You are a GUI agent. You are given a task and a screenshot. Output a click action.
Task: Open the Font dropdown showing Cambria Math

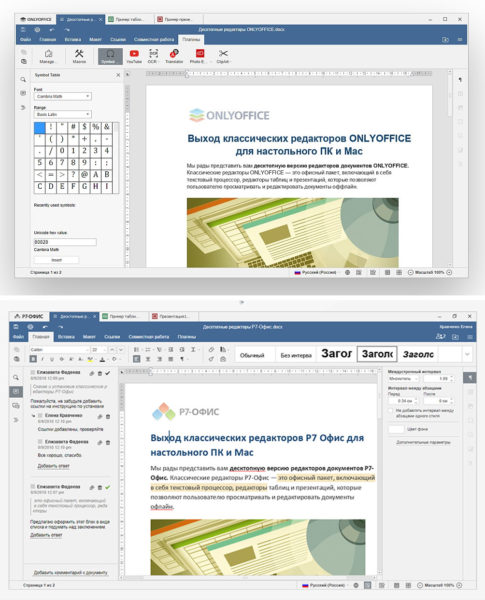pyautogui.click(x=63, y=96)
